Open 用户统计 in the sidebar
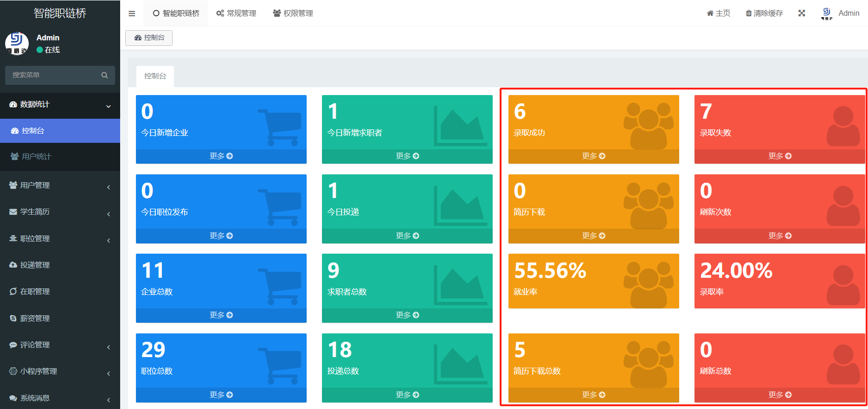This screenshot has height=409, width=868. (36, 157)
